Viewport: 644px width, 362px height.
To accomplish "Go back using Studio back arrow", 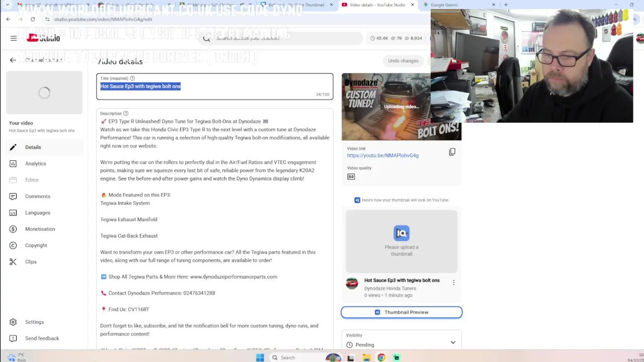I will click(13, 60).
